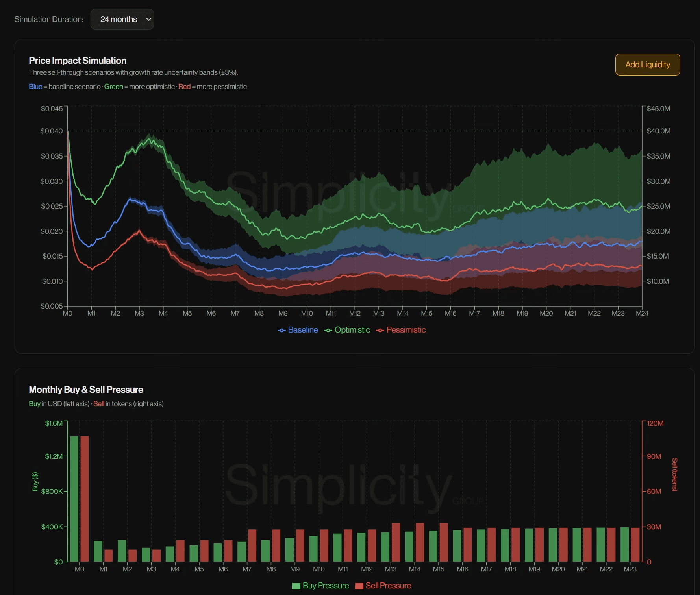Click the Add Liquidity button

pos(648,65)
